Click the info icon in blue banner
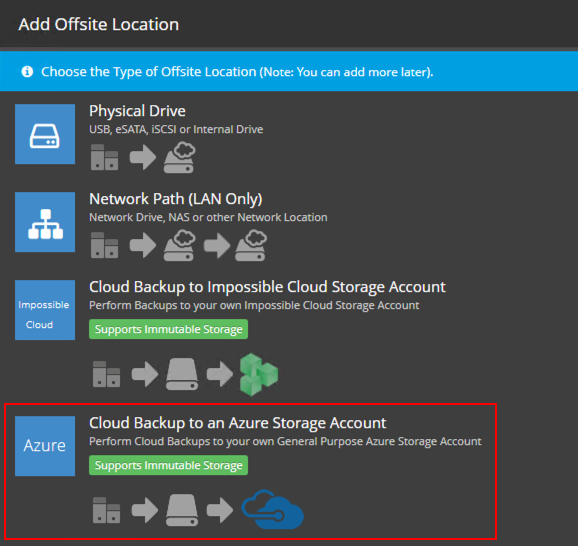578x546 pixels. 27,72
